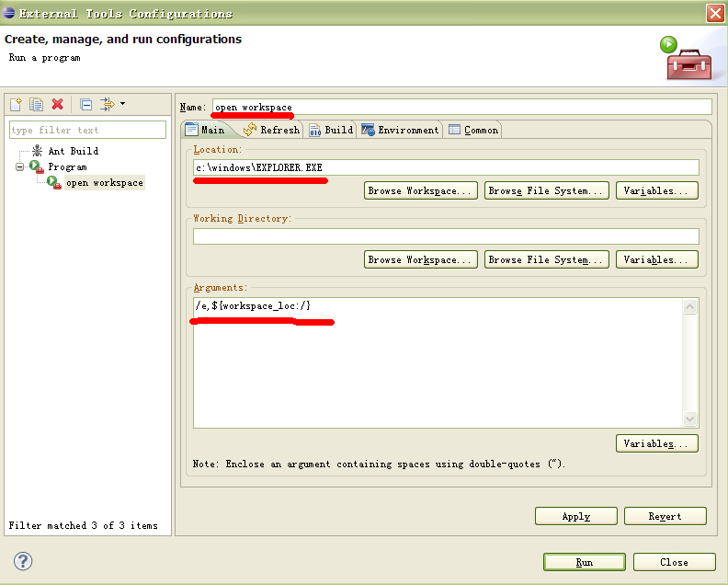Screen dimensions: 728x585
Task: Collapse the Program tree node
Action: (x=19, y=166)
